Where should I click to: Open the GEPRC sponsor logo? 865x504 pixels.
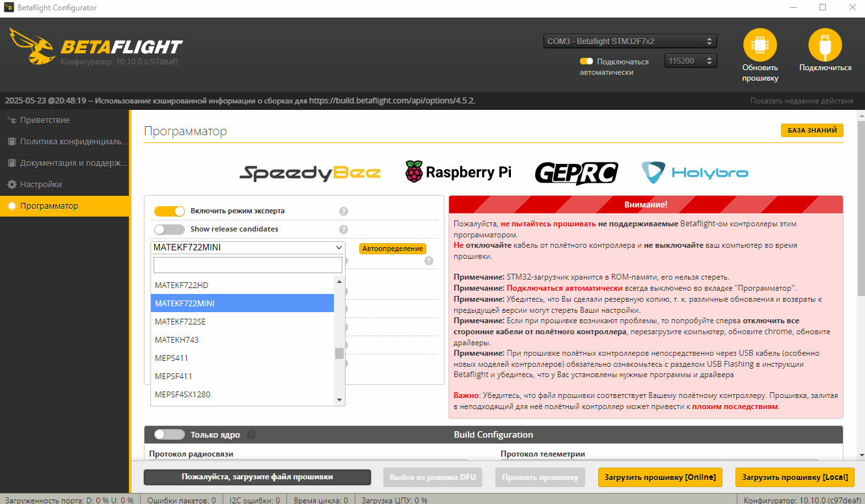[576, 173]
